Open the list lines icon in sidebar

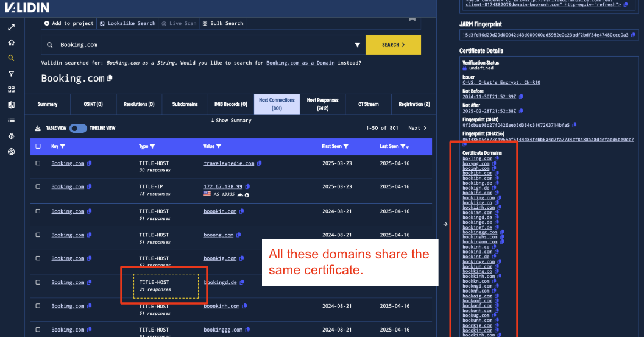pos(11,121)
